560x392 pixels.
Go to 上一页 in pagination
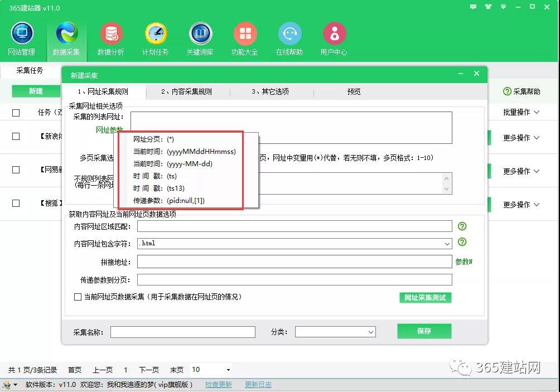point(103,370)
